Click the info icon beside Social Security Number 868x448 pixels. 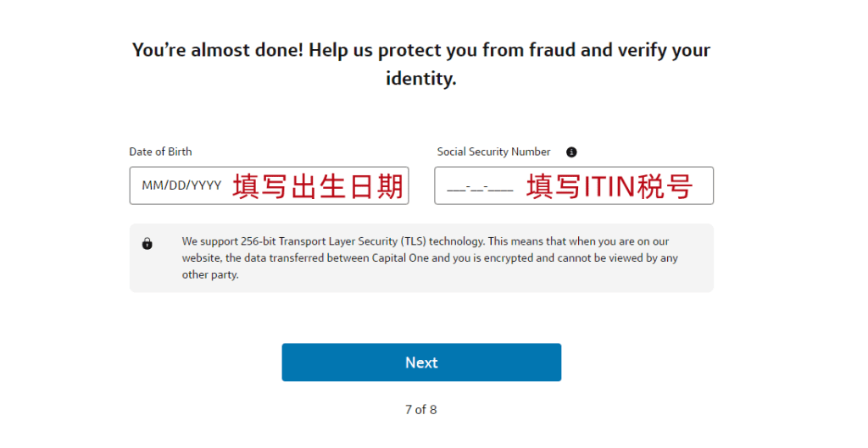click(571, 152)
